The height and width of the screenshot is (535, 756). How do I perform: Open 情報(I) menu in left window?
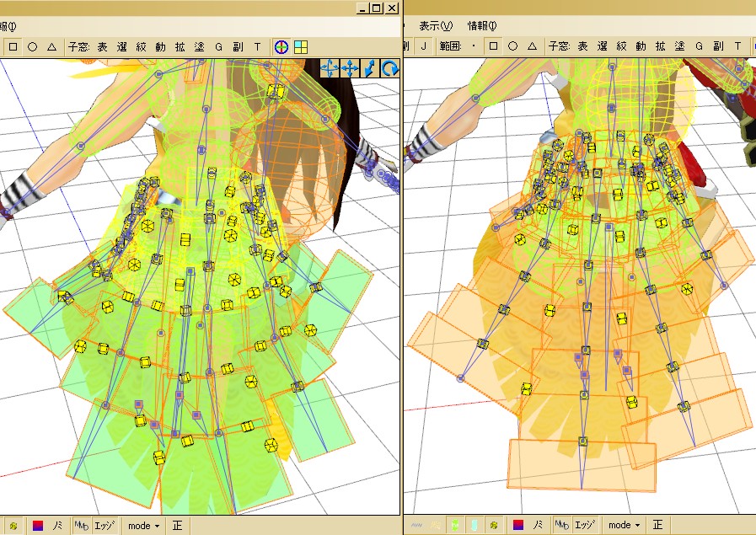(8, 26)
